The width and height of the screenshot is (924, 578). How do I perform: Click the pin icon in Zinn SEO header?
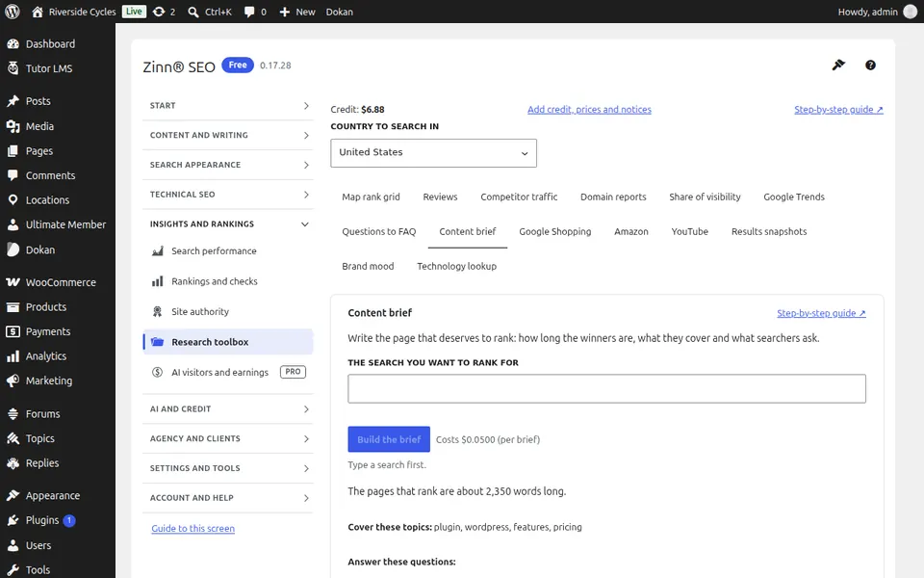coord(838,65)
